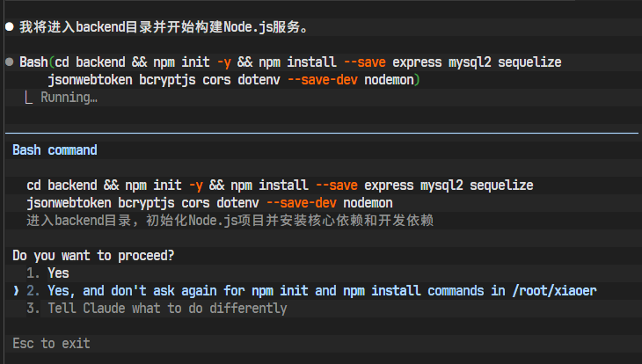The width and height of the screenshot is (642, 364).
Task: Click nodemon in the command preview
Action: [368, 203]
